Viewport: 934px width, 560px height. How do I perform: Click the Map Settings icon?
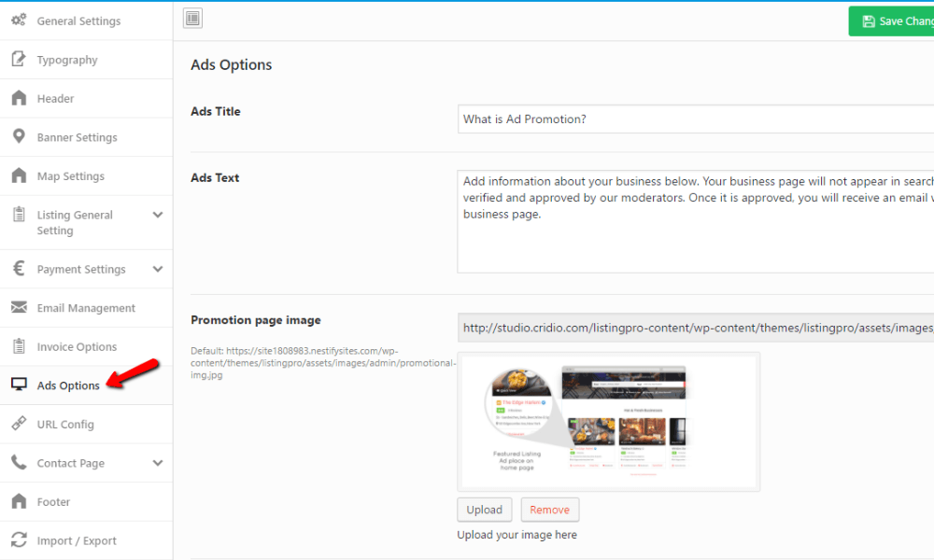pyautogui.click(x=19, y=175)
